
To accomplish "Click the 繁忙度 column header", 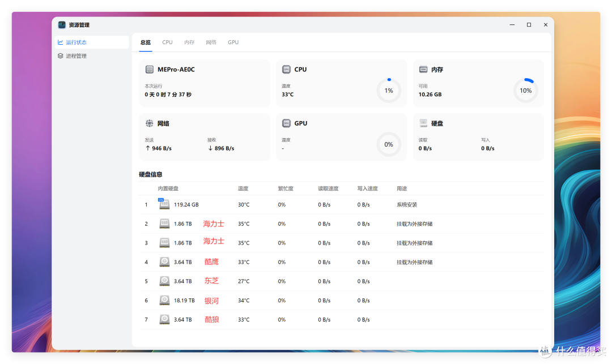I will (286, 189).
